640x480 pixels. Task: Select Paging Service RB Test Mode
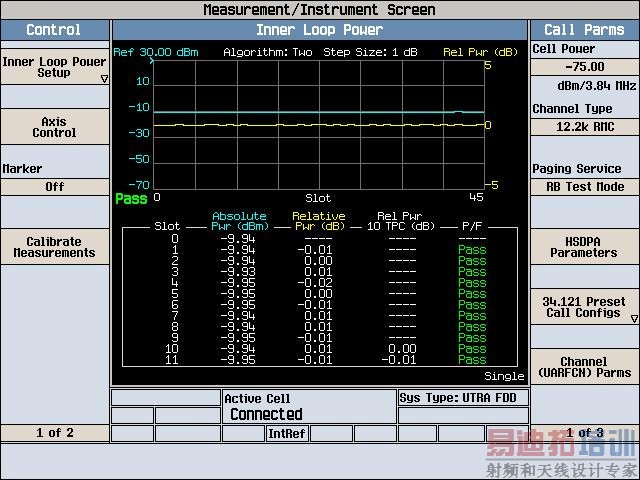point(584,186)
